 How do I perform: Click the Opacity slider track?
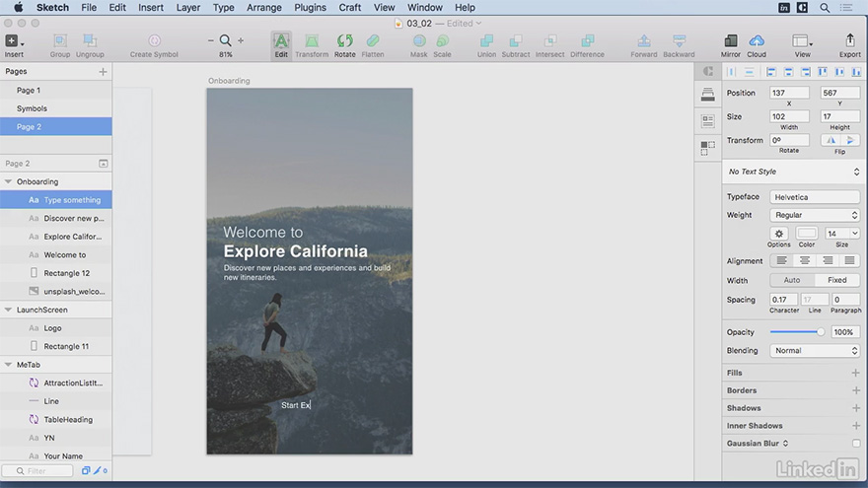[x=795, y=332]
